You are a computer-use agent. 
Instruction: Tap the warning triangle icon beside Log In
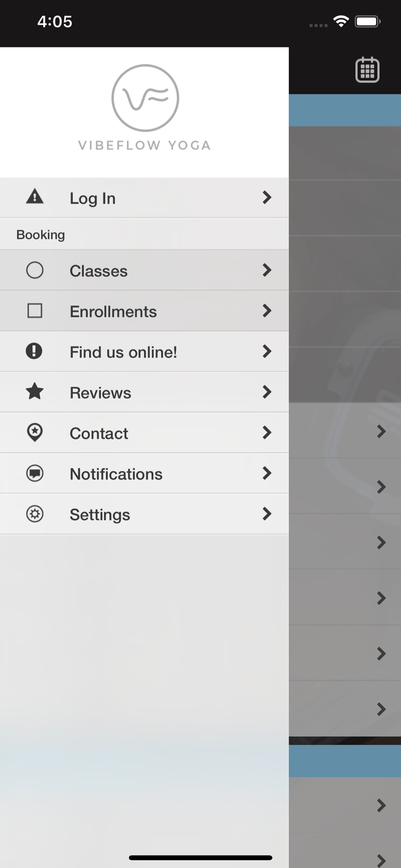tap(35, 197)
